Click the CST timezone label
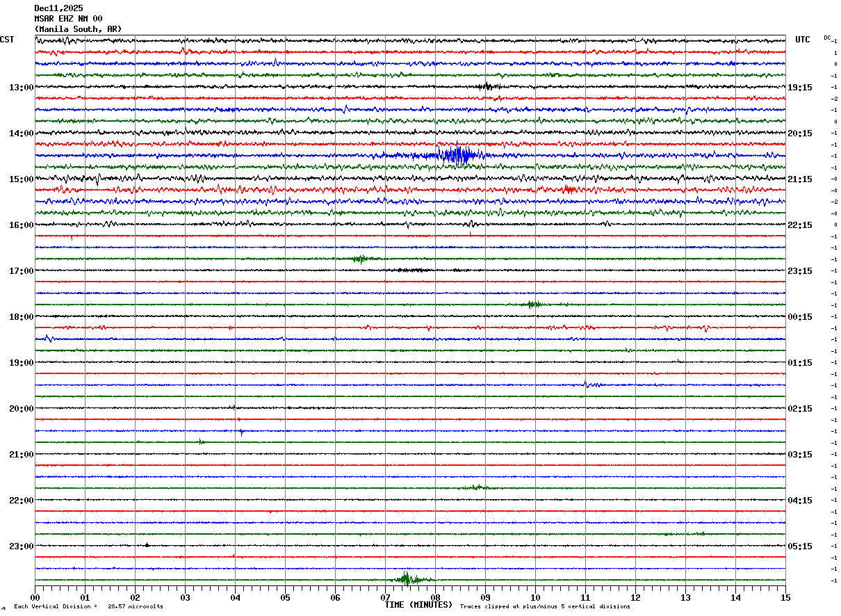 point(7,40)
